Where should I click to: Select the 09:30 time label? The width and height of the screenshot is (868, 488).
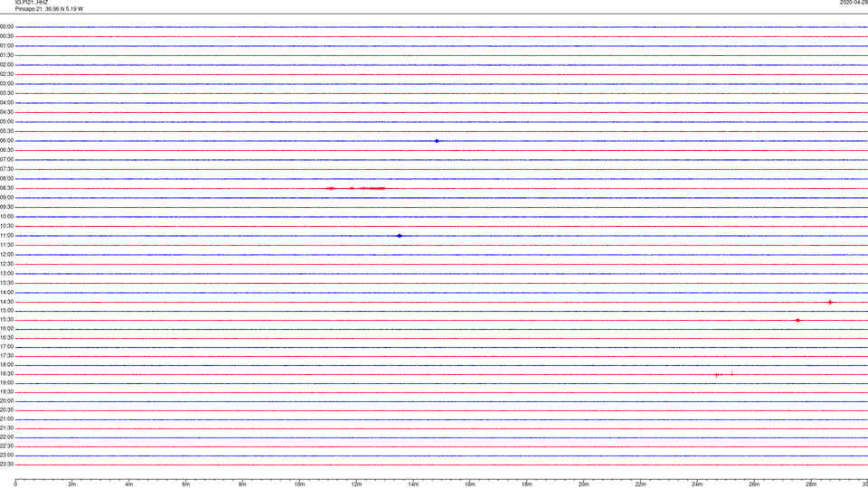(x=6, y=207)
